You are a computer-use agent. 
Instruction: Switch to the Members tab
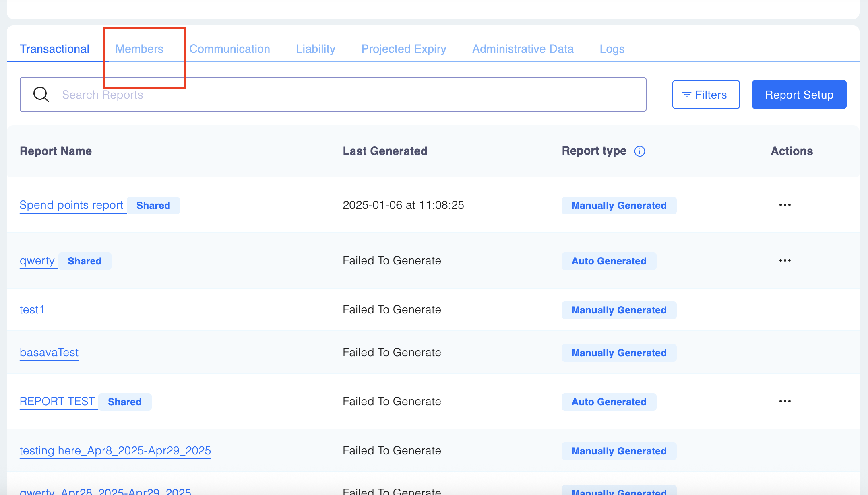coord(139,49)
